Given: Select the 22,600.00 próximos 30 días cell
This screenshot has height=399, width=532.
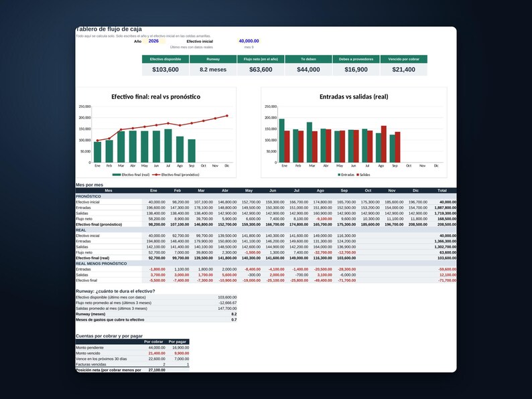Looking at the screenshot, I should [x=153, y=359].
